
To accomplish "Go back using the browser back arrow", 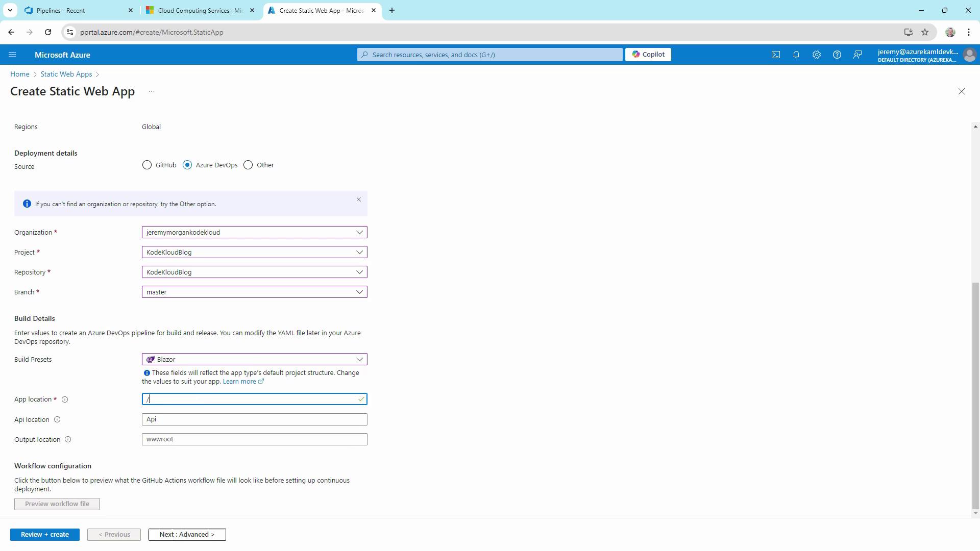I will [x=11, y=32].
